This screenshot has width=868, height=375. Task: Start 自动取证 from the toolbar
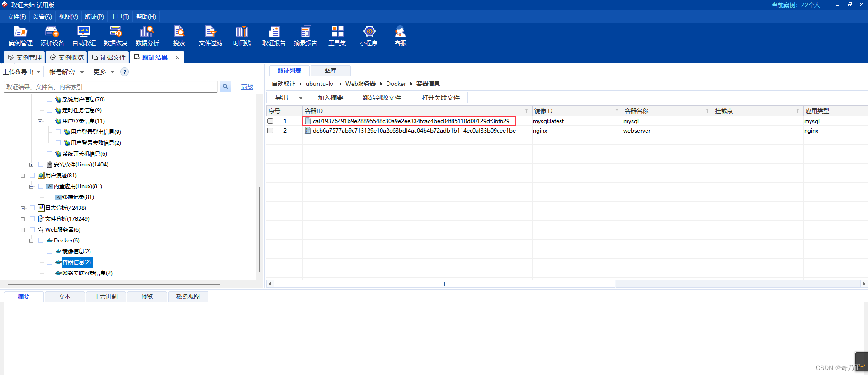click(x=84, y=36)
